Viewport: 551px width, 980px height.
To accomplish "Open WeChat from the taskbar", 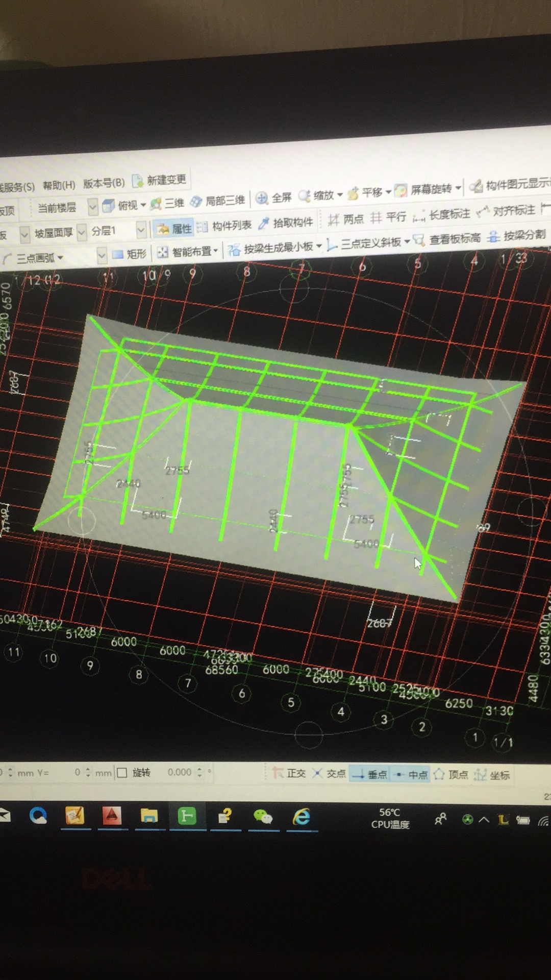I will click(263, 817).
